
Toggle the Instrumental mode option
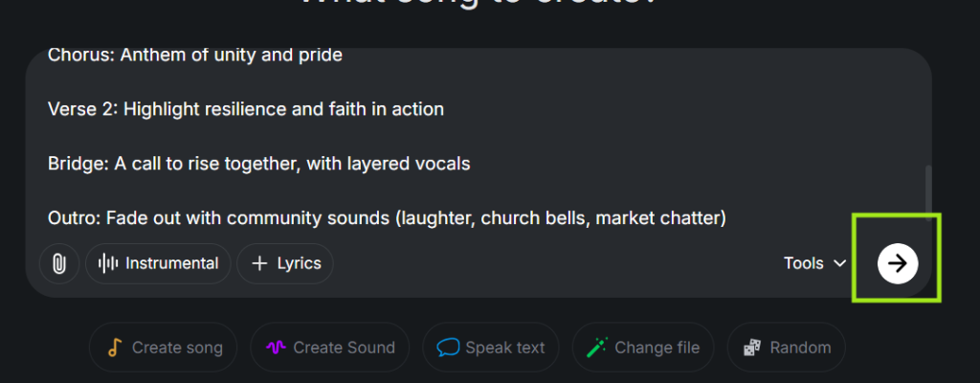(158, 263)
